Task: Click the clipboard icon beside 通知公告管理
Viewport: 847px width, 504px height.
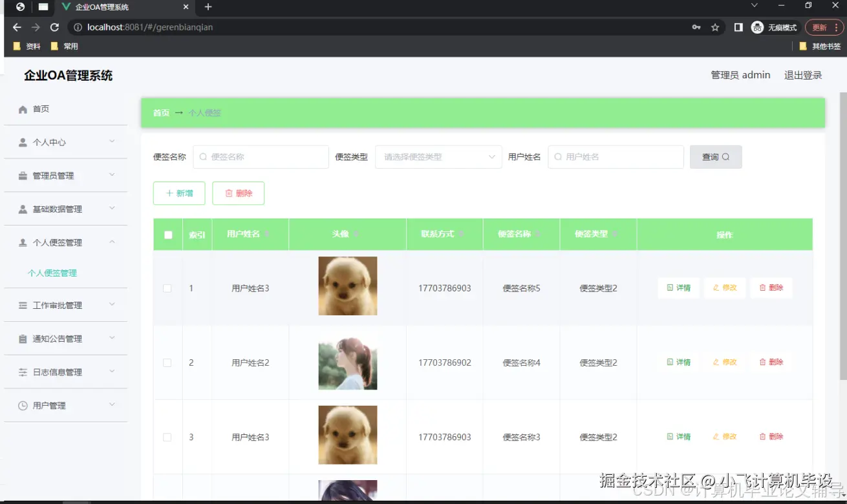Action: point(23,339)
